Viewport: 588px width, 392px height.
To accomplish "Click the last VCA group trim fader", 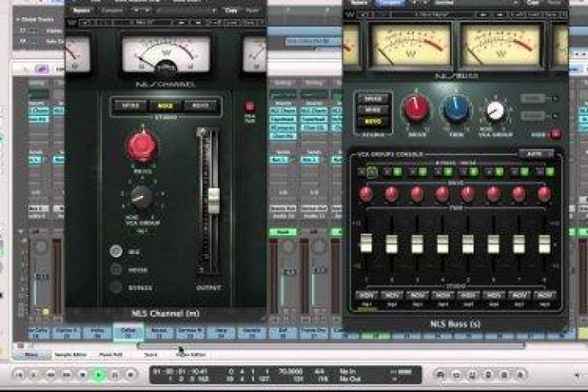I will pos(545,243).
